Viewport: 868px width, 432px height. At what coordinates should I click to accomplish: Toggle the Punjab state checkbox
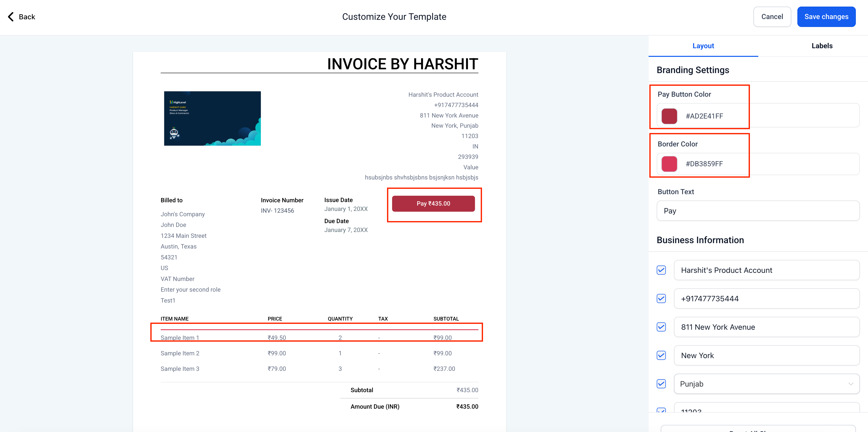[x=661, y=384]
